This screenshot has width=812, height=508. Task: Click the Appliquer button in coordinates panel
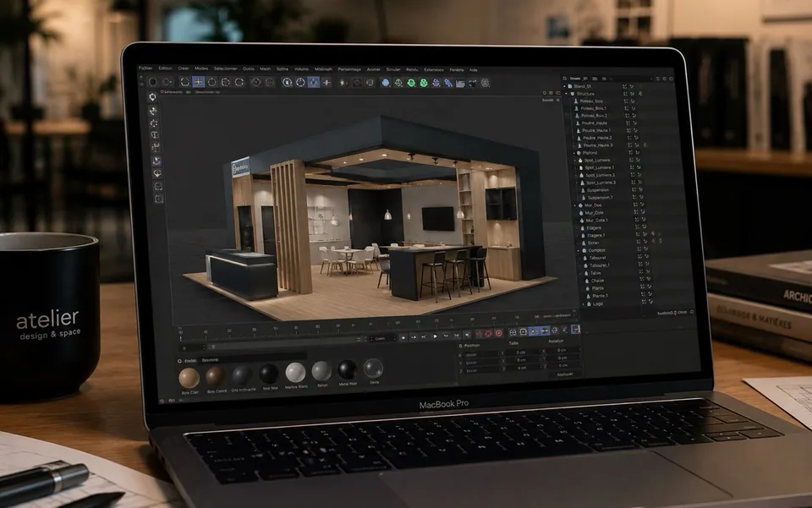tap(564, 374)
